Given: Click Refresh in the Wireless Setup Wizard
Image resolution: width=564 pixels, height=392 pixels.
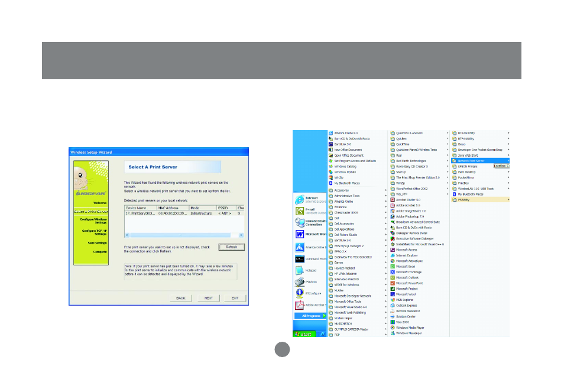Looking at the screenshot, I should pyautogui.click(x=231, y=247).
